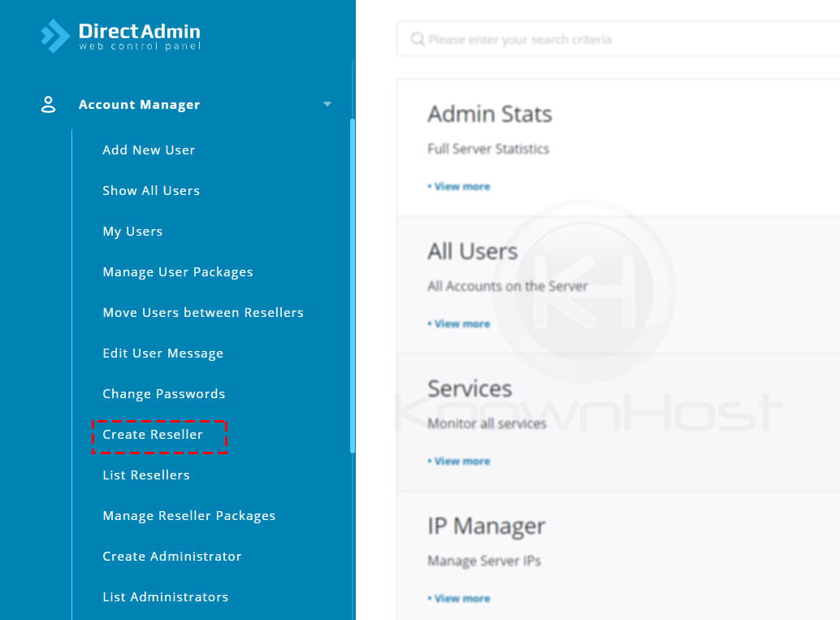Image resolution: width=840 pixels, height=620 pixels.
Task: Open Edit User Message
Action: coord(162,353)
